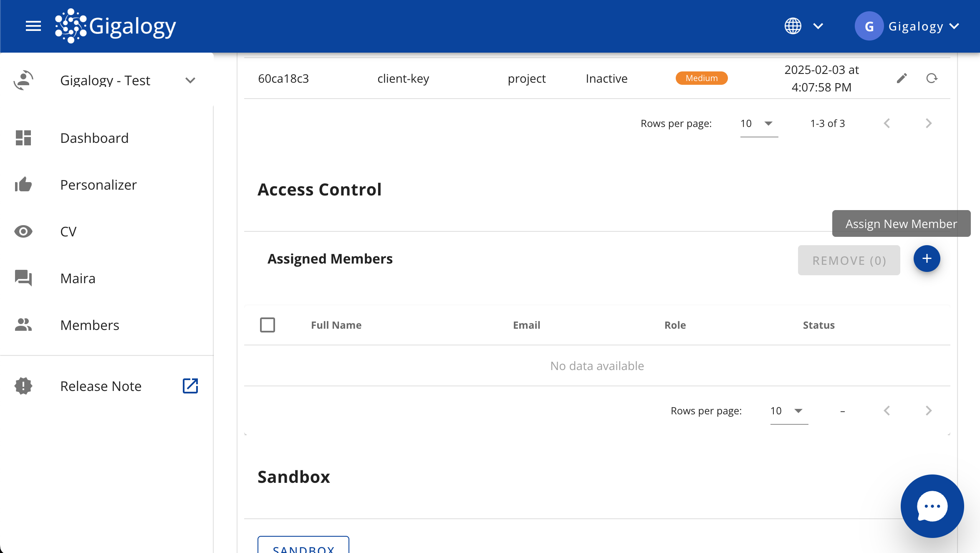Expand the Gigalogy - Test workspace dropdown
Screen dimensions: 980x553
[190, 80]
